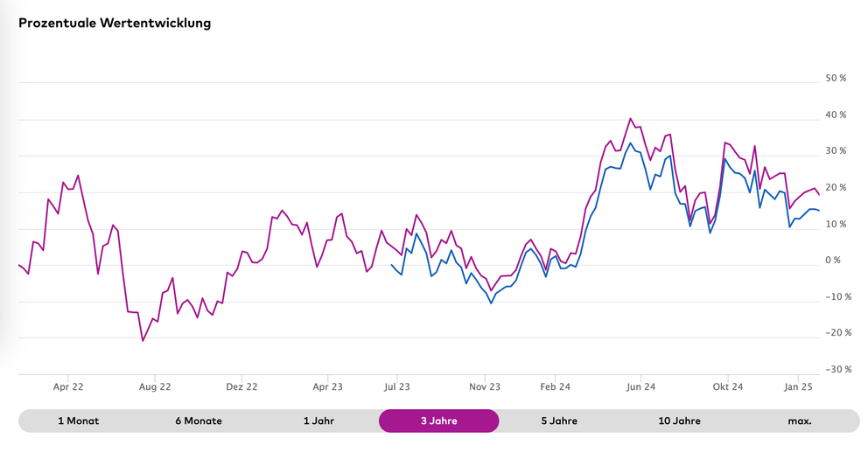Click the "50 %" y-axis label

point(836,79)
